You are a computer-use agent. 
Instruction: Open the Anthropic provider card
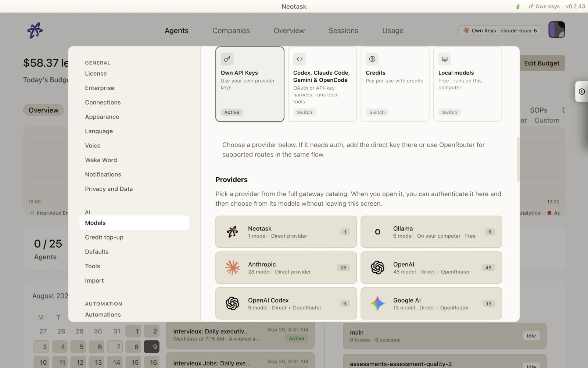(x=286, y=268)
